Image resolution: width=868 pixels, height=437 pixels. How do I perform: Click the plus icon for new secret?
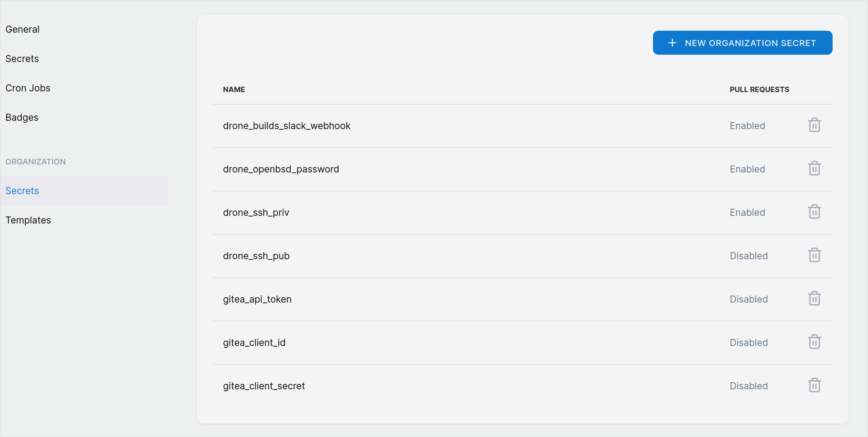[x=672, y=43]
